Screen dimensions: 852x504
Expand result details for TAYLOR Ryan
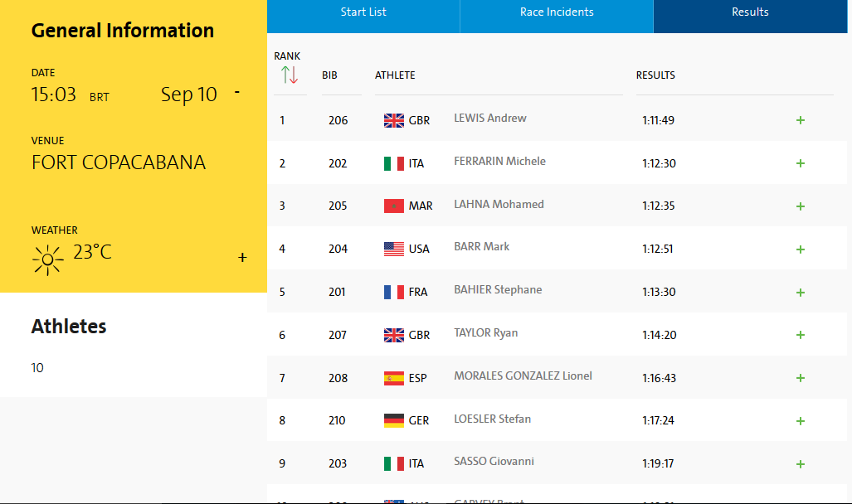click(801, 335)
